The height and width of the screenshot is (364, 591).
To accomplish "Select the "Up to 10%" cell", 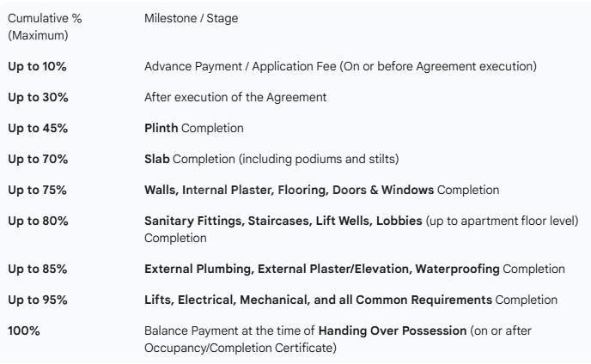I will click(x=38, y=67).
